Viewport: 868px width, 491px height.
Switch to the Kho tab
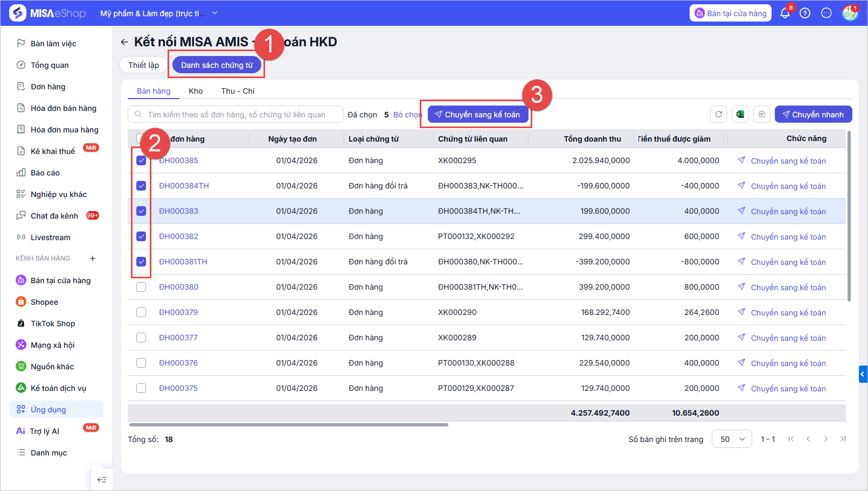[x=196, y=91]
